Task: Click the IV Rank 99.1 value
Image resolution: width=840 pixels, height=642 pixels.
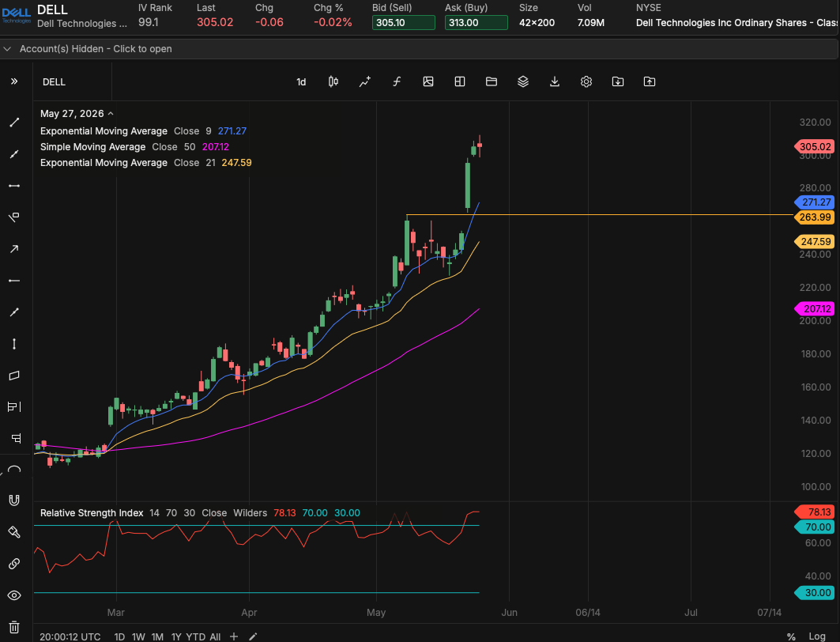Action: (148, 22)
